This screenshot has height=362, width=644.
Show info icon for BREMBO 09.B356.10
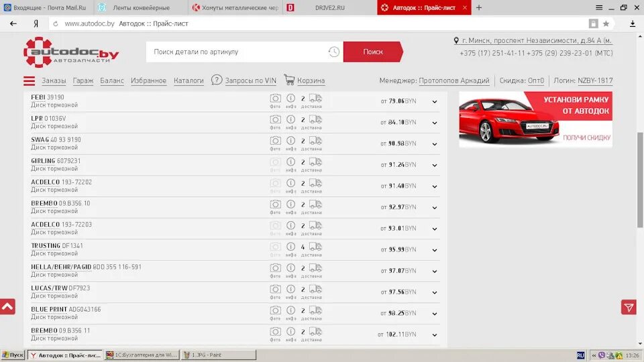pos(290,204)
